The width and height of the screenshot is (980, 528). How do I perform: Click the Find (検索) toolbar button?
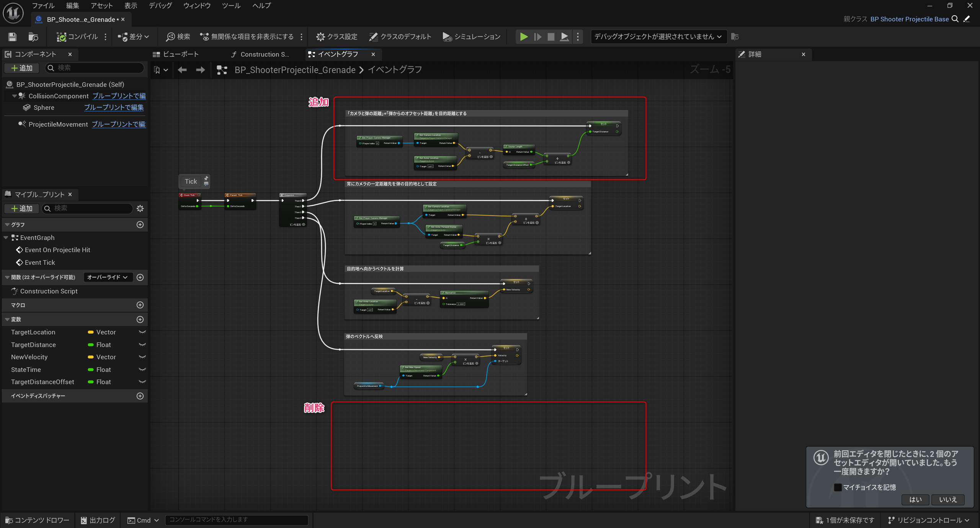tap(178, 37)
